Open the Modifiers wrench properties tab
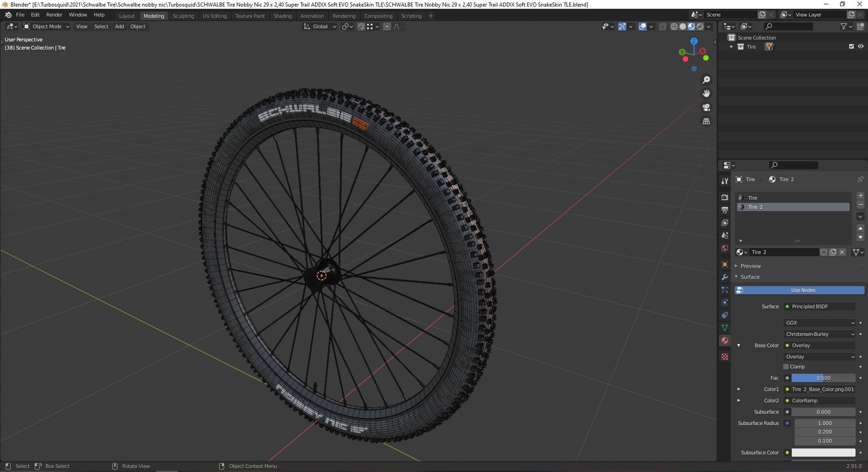Image resolution: width=868 pixels, height=472 pixels. 725,277
